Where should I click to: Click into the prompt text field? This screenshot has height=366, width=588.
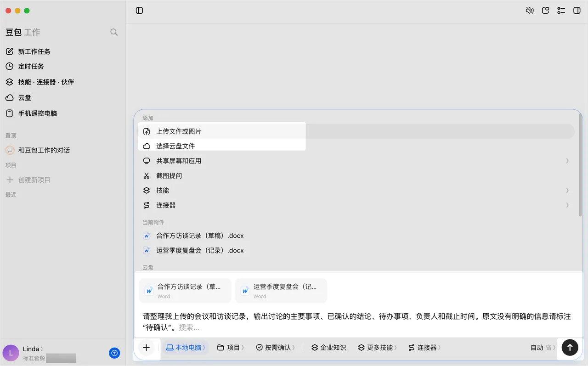pyautogui.click(x=358, y=322)
